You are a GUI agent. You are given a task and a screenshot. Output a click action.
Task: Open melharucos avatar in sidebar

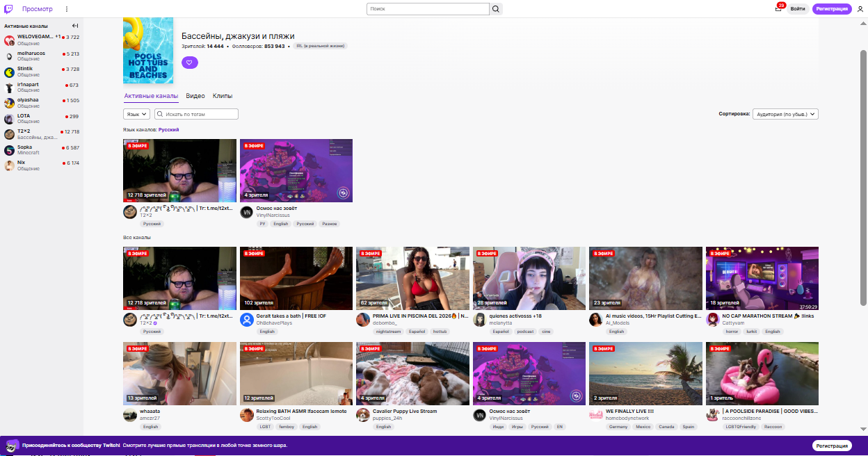coord(9,56)
